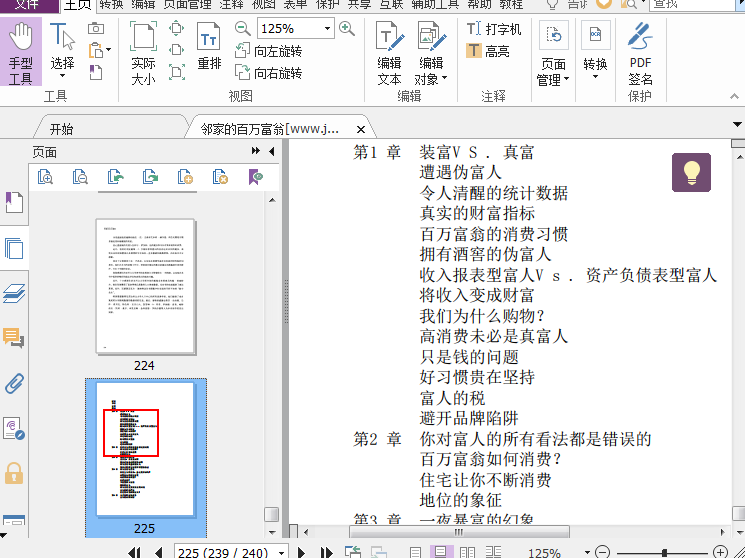
Task: Open the 保护 ribbon tab
Action: tap(328, 5)
